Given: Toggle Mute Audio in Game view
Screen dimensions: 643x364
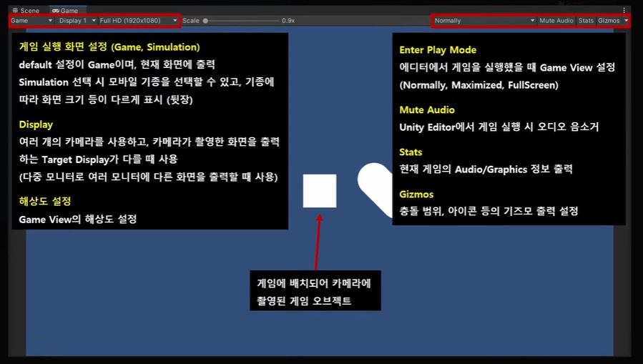Looking at the screenshot, I should pos(556,21).
